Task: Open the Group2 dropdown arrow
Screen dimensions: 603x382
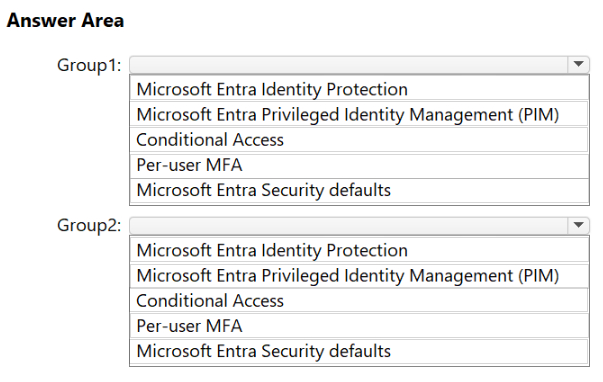Action: 578,225
